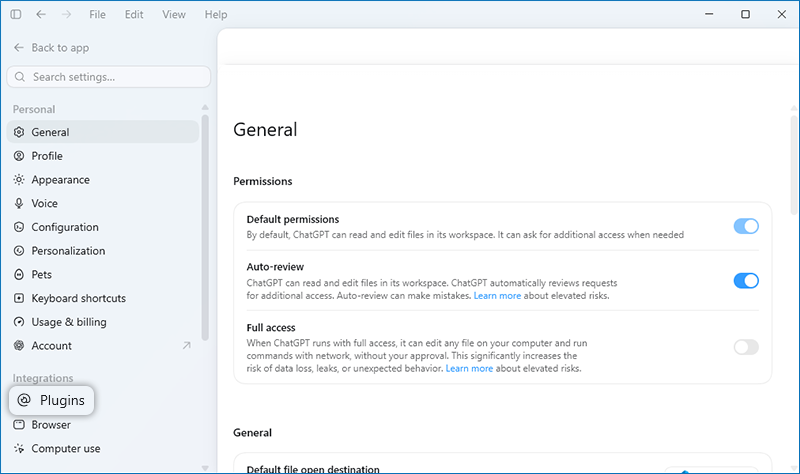This screenshot has width=800, height=474.
Task: Click the Account external link arrow
Action: click(x=187, y=345)
